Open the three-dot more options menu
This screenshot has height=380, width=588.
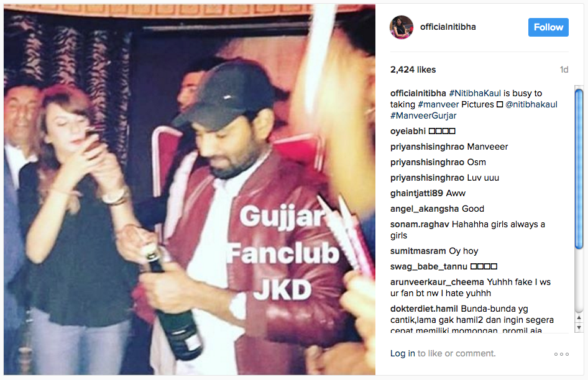point(561,354)
